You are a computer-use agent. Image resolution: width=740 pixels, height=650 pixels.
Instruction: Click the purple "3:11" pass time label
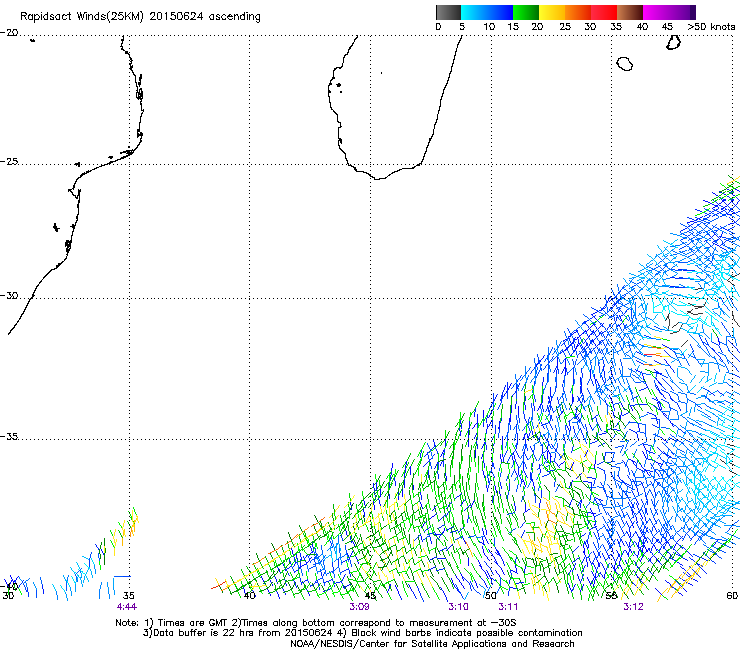[508, 607]
